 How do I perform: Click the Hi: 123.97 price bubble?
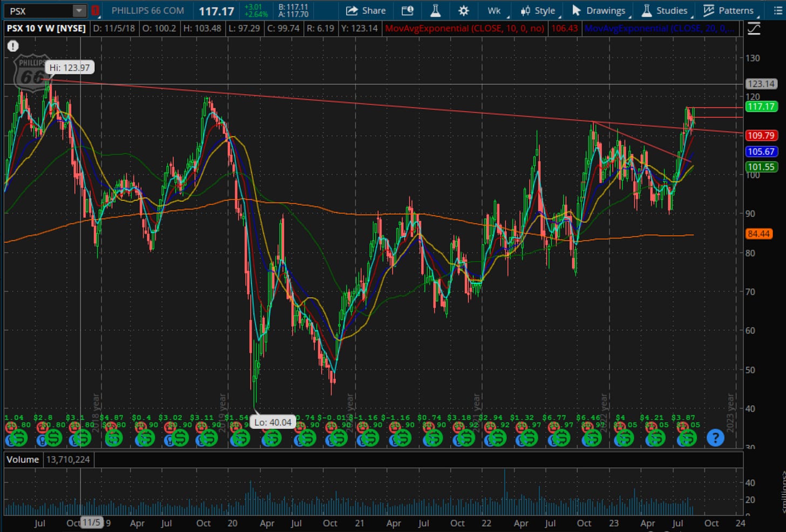[70, 67]
